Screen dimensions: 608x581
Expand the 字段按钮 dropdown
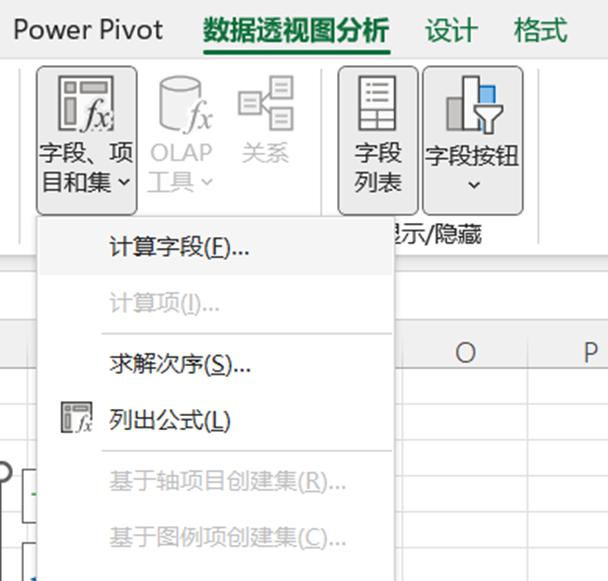(472, 140)
